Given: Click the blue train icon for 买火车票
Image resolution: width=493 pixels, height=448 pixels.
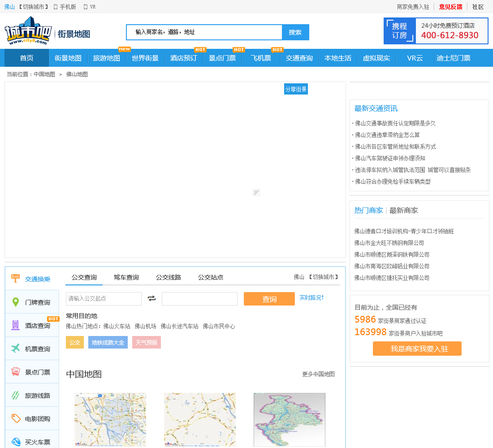Looking at the screenshot, I should (x=16, y=442).
